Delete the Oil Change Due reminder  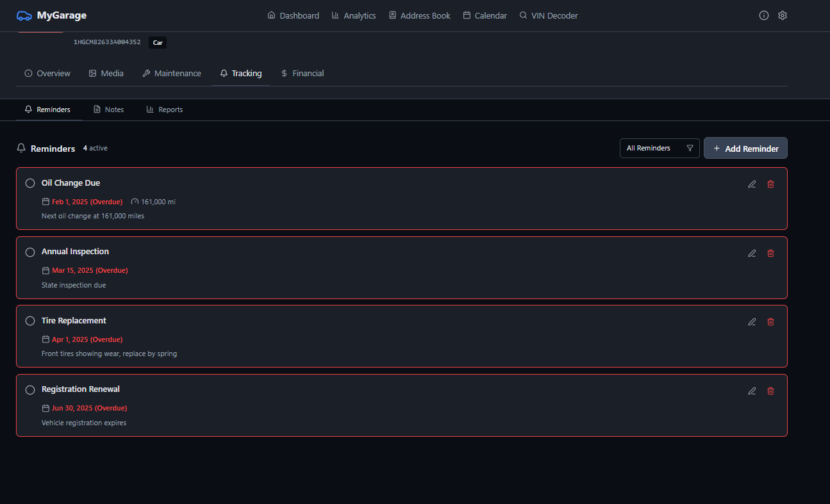tap(770, 184)
